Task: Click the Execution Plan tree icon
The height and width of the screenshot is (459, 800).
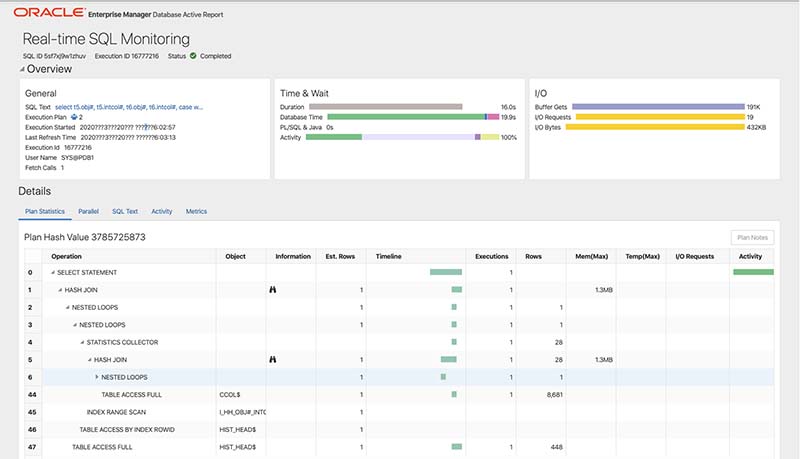Action: [x=74, y=117]
